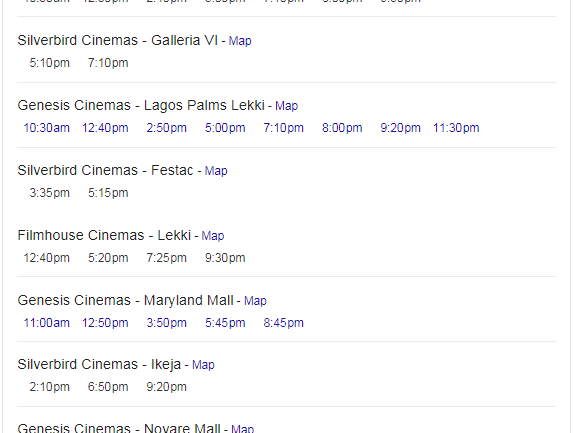The image size is (575, 433).
Task: Choose 2:50pm showtime at Lagos Palms Lekki
Action: coord(166,128)
